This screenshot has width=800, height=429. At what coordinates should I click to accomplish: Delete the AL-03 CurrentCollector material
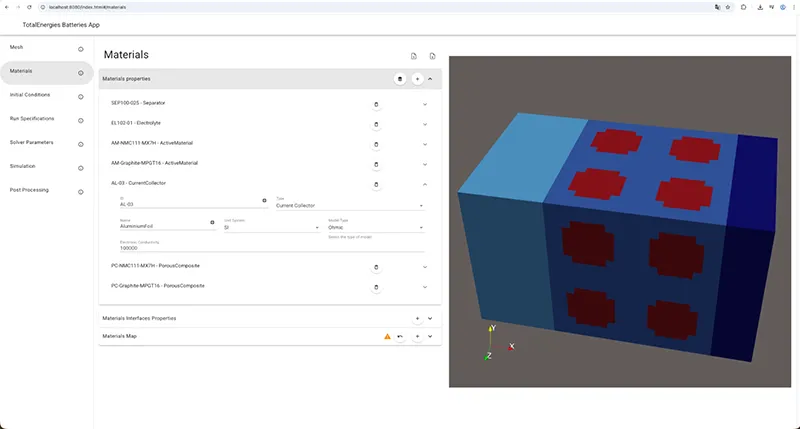click(x=376, y=185)
